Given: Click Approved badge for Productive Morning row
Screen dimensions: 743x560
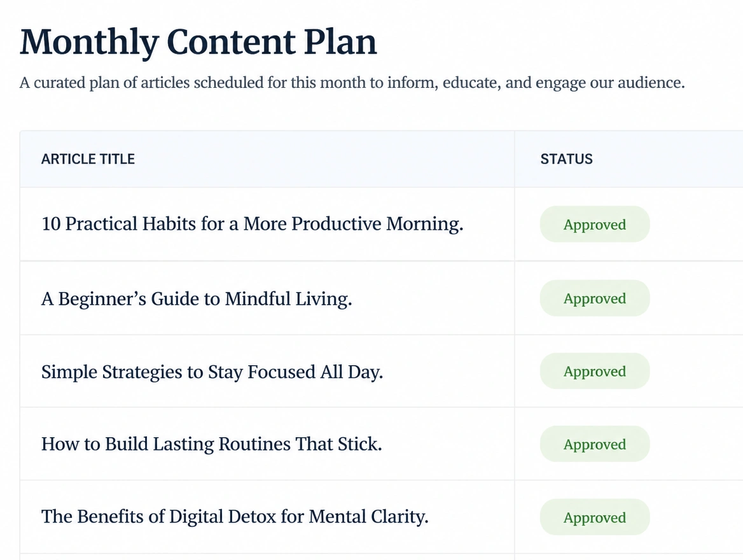Looking at the screenshot, I should (x=595, y=224).
